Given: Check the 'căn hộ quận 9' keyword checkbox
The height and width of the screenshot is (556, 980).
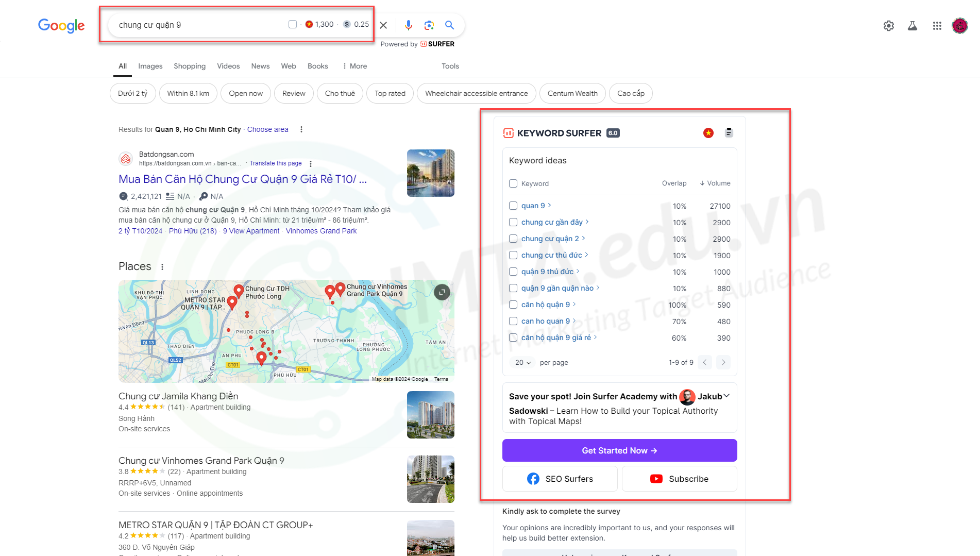Looking at the screenshot, I should [x=513, y=305].
